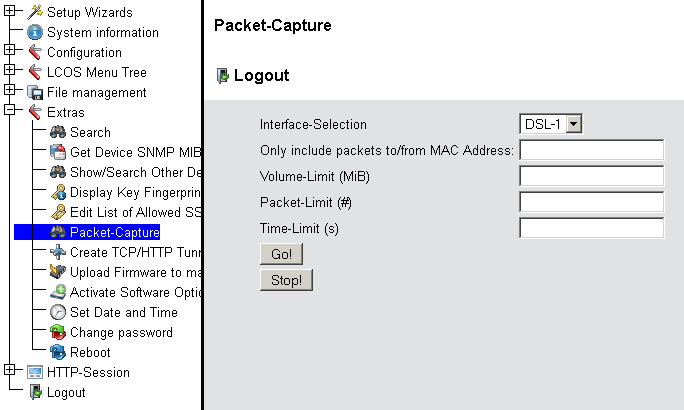Click the MAC Address filter input field
This screenshot has width=684, height=410.
(592, 150)
